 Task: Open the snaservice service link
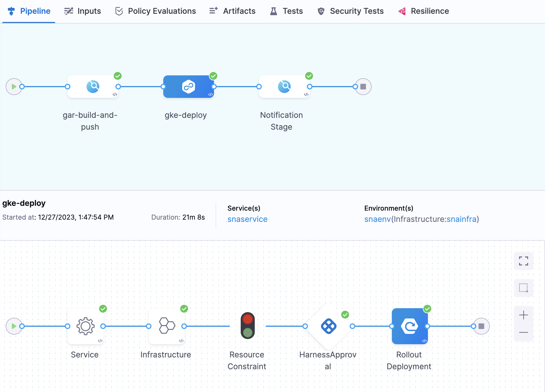tap(247, 219)
